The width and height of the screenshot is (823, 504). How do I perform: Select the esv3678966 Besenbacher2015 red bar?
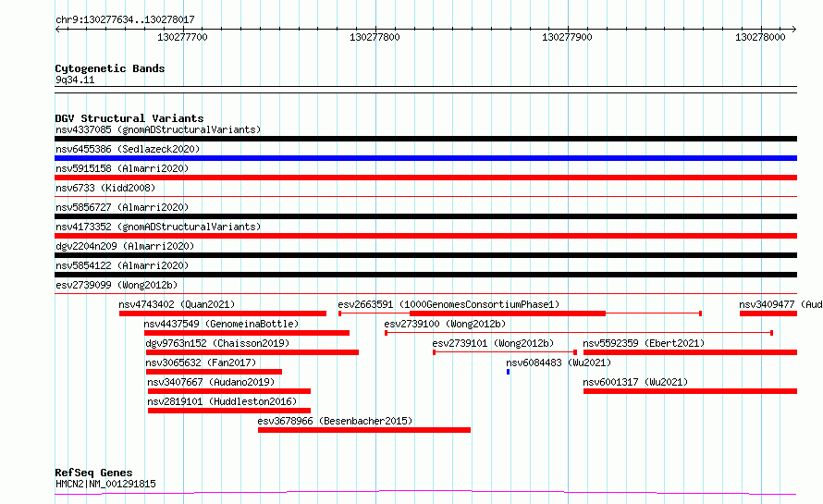(x=364, y=430)
